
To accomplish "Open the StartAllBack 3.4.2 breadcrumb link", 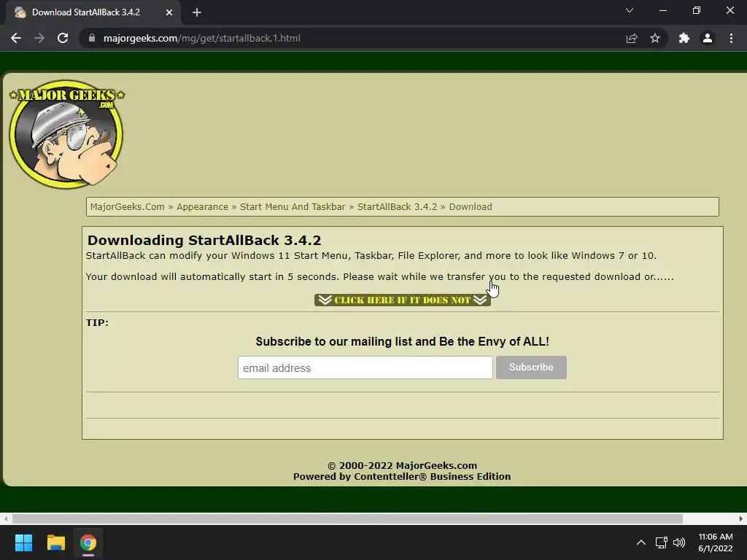I will (x=398, y=206).
